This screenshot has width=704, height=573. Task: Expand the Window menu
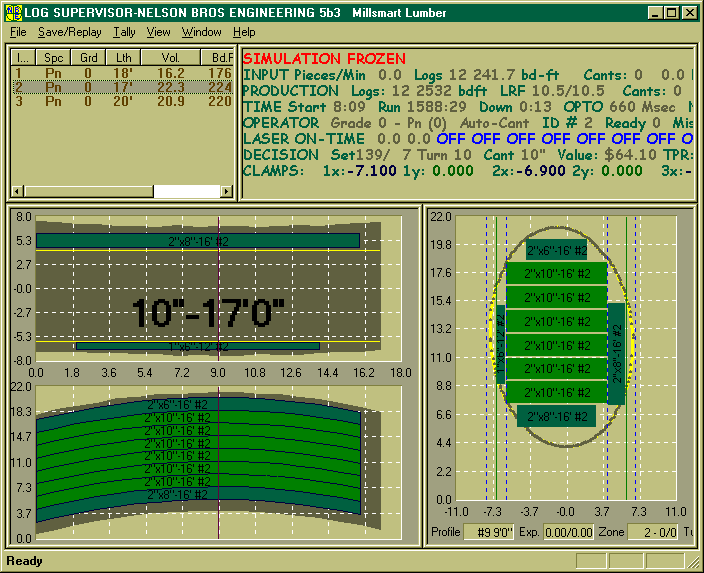click(x=201, y=32)
